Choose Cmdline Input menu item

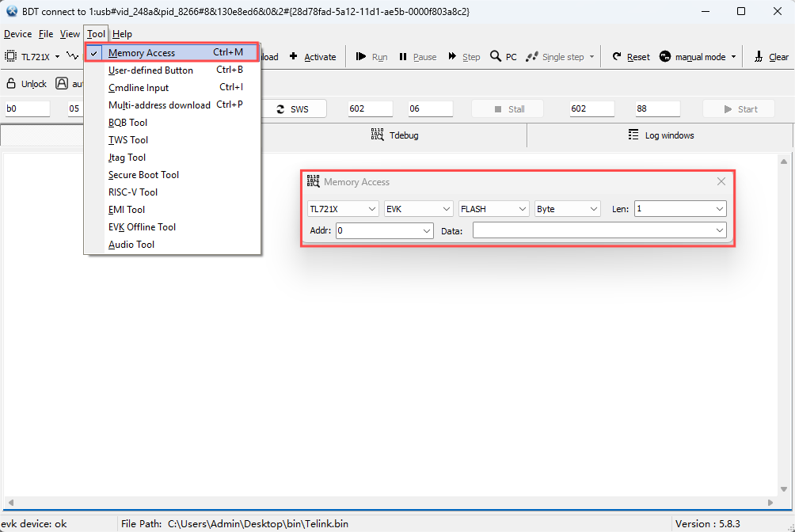click(x=173, y=87)
